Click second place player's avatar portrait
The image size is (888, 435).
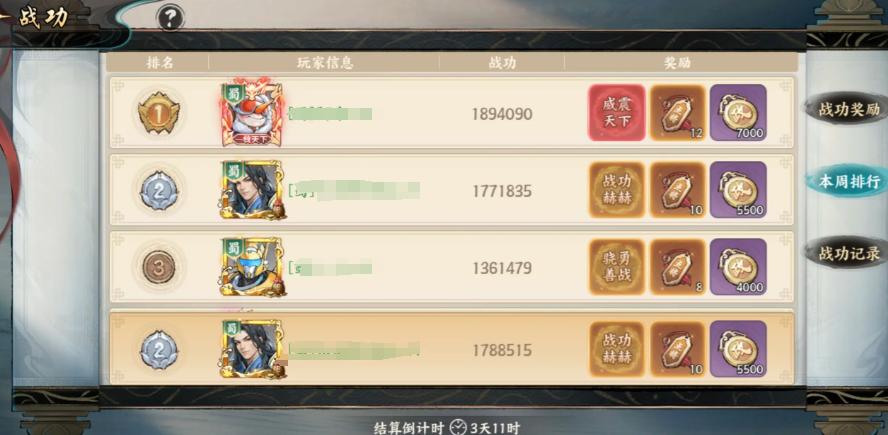(x=252, y=190)
